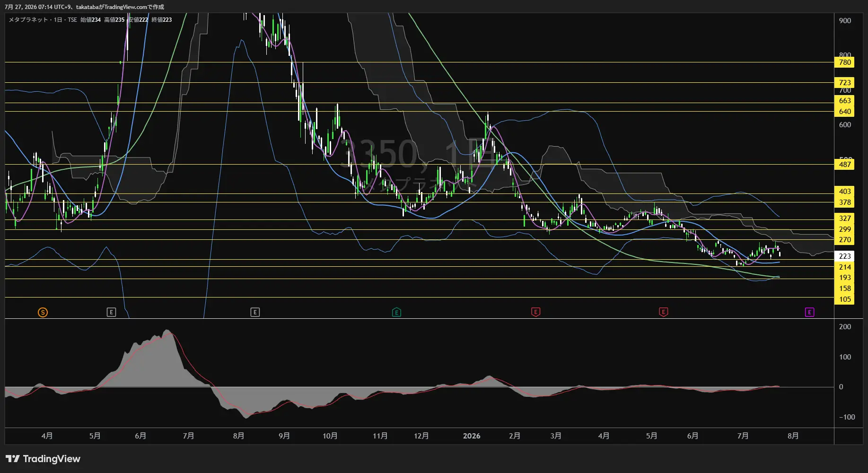Select the 487 yellow price label

click(x=844, y=165)
